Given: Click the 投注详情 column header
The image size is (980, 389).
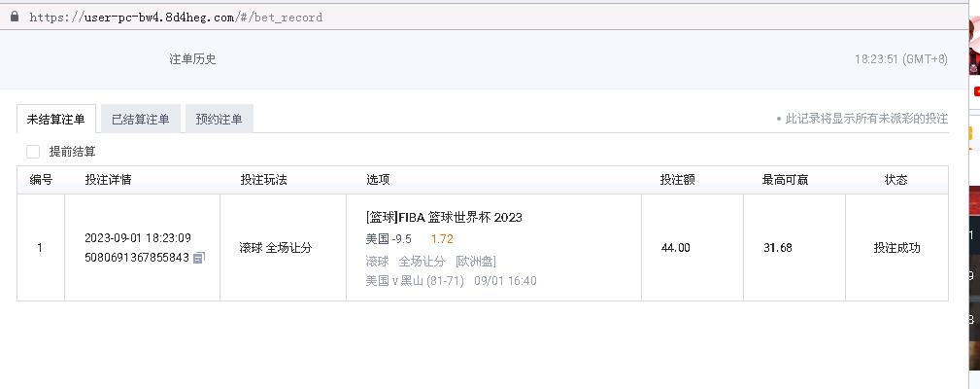Looking at the screenshot, I should point(108,180).
